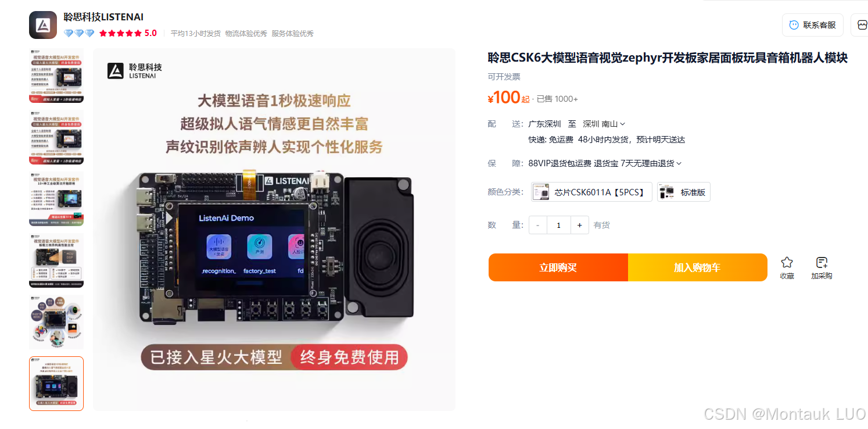Screen dimensions: 868x429
Task: Decrease quantity with the minus button
Action: (538, 225)
